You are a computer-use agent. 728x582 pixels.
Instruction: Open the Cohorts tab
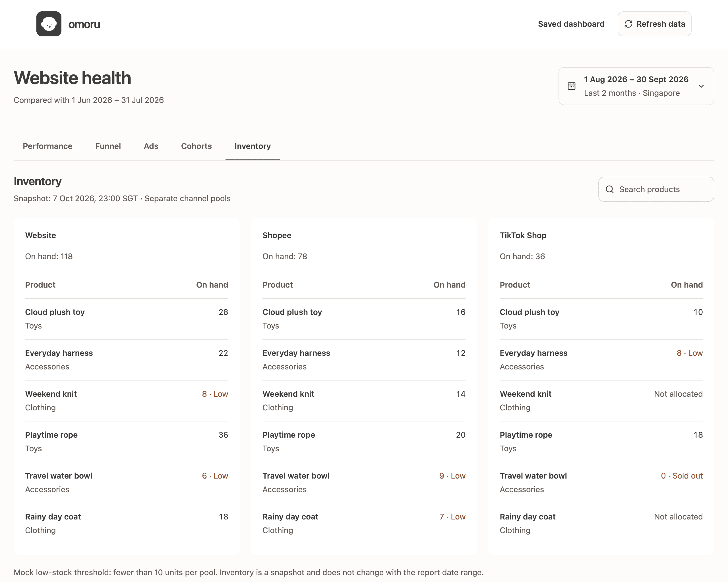pos(197,146)
